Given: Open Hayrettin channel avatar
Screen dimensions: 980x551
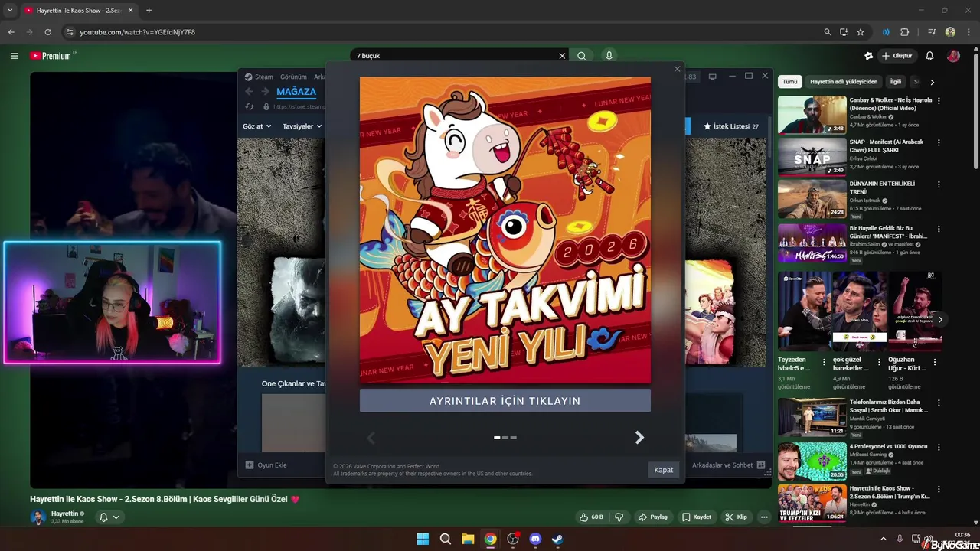Looking at the screenshot, I should click(38, 517).
